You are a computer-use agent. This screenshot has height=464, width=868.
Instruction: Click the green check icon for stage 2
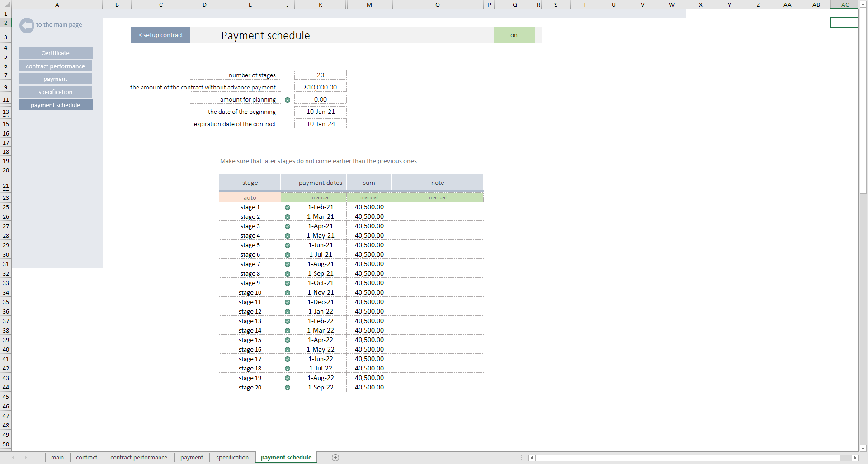coord(288,217)
